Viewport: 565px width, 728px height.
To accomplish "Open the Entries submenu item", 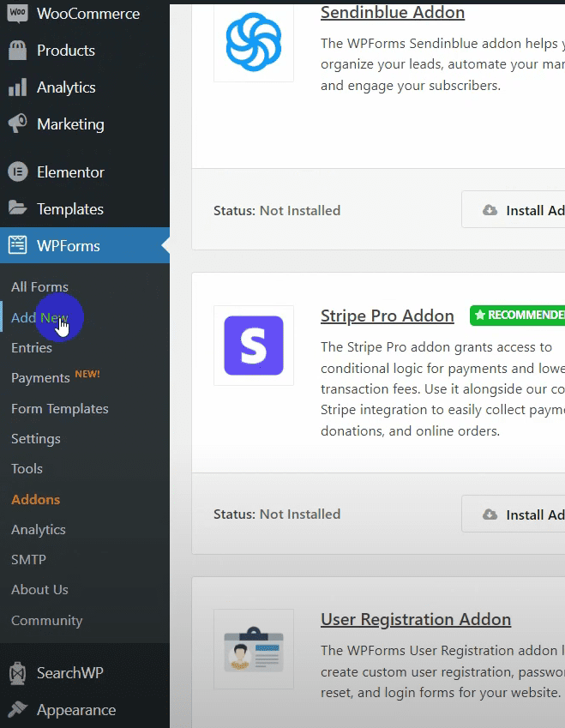I will coord(32,348).
